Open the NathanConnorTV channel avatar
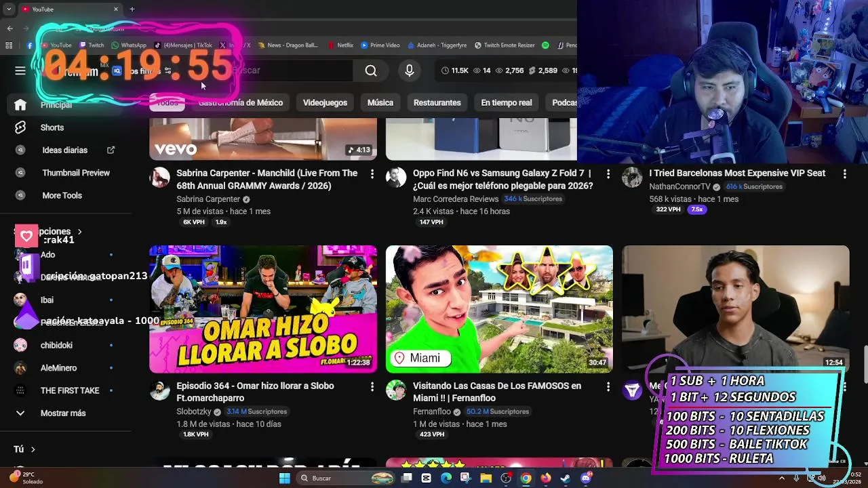Screen dimensions: 868x488 point(632,178)
